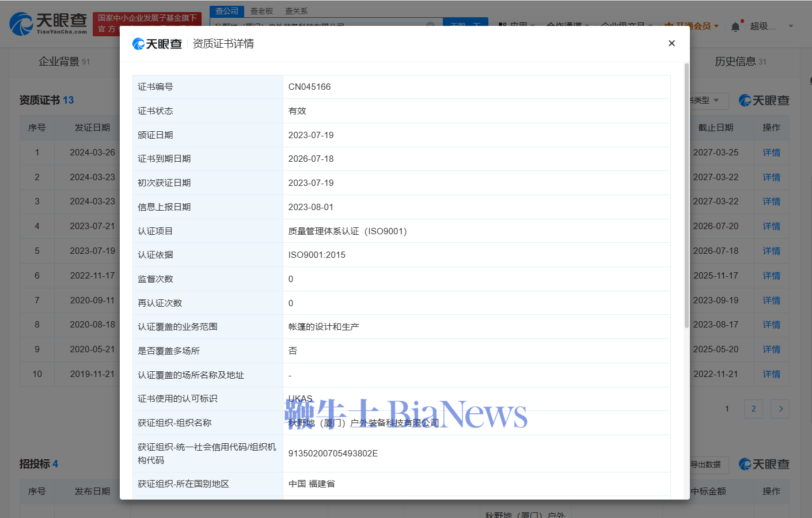The height and width of the screenshot is (518, 812).
Task: Click the 导出数据 export button
Action: [x=708, y=464]
